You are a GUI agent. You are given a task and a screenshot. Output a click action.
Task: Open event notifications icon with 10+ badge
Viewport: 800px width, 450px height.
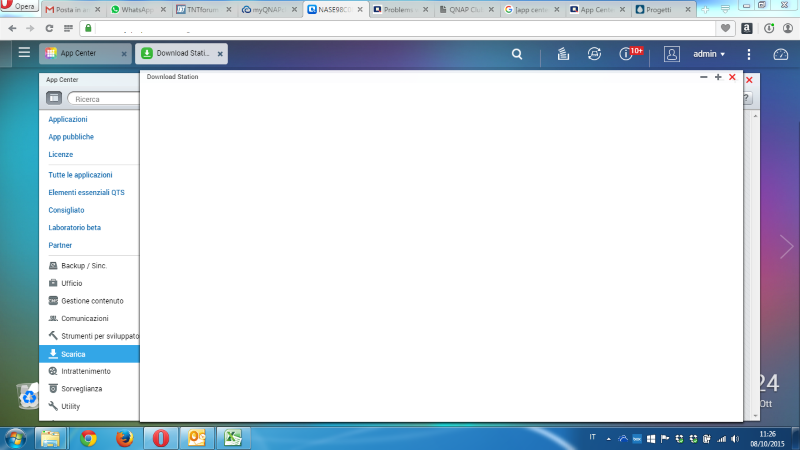pos(628,54)
